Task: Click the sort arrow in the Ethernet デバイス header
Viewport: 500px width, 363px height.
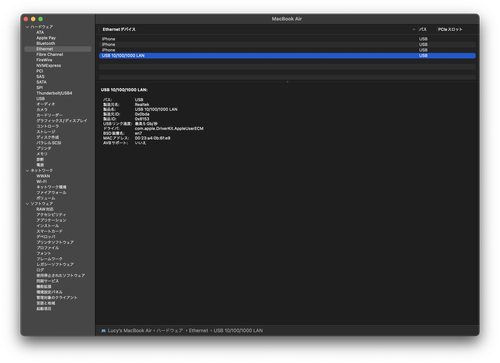Action: pyautogui.click(x=414, y=29)
